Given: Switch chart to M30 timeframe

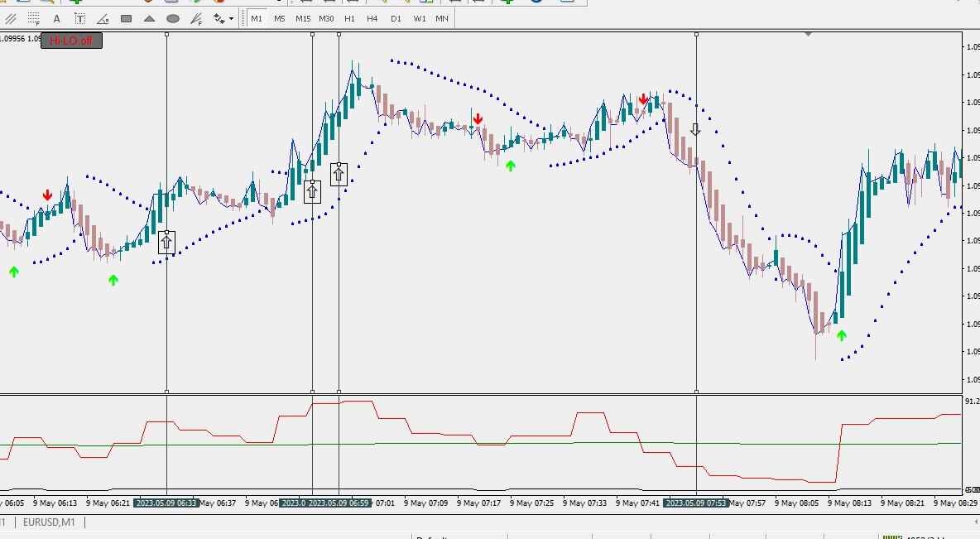Looking at the screenshot, I should pyautogui.click(x=326, y=19).
